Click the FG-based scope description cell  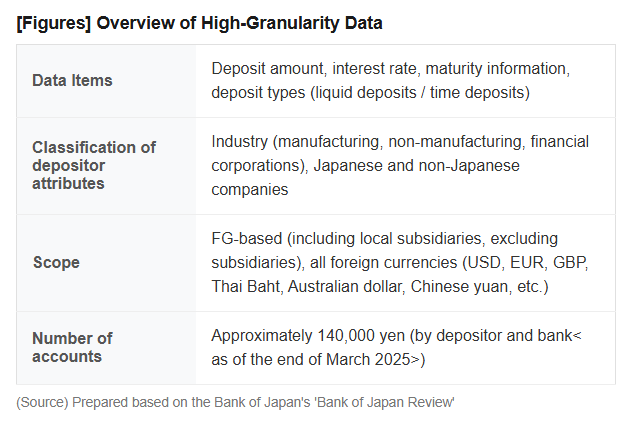405,263
